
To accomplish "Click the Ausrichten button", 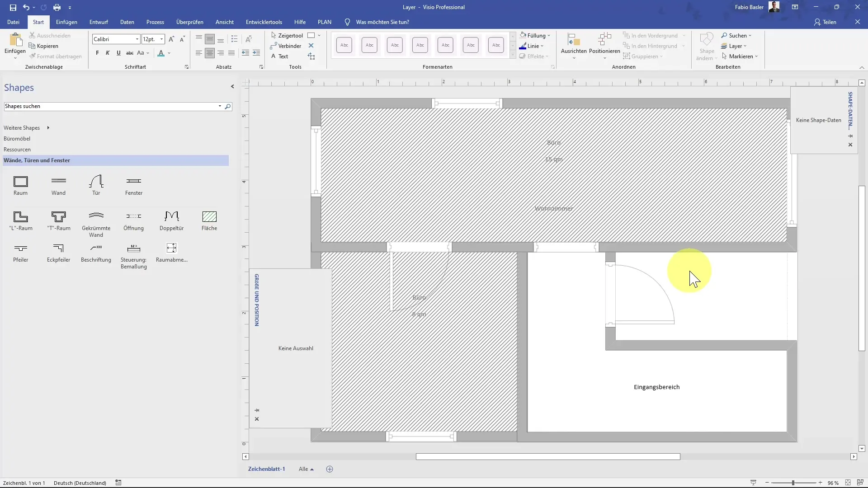I will pyautogui.click(x=574, y=46).
